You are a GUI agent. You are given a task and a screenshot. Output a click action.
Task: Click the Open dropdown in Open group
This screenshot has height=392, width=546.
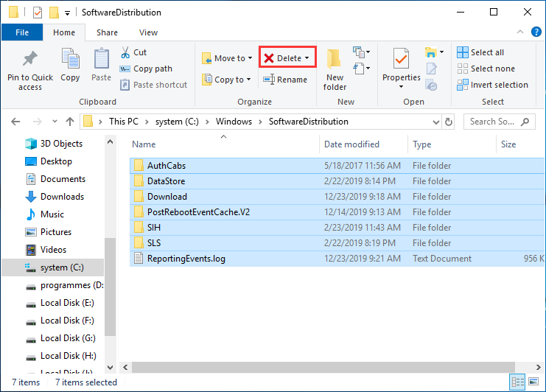tap(434, 52)
